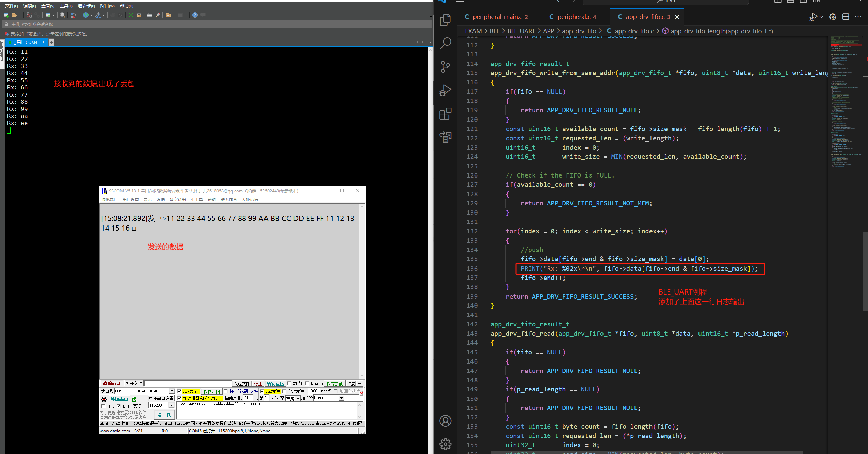Toggle HEX发送 checkbox in SSCOM
The width and height of the screenshot is (868, 454).
[x=262, y=391]
